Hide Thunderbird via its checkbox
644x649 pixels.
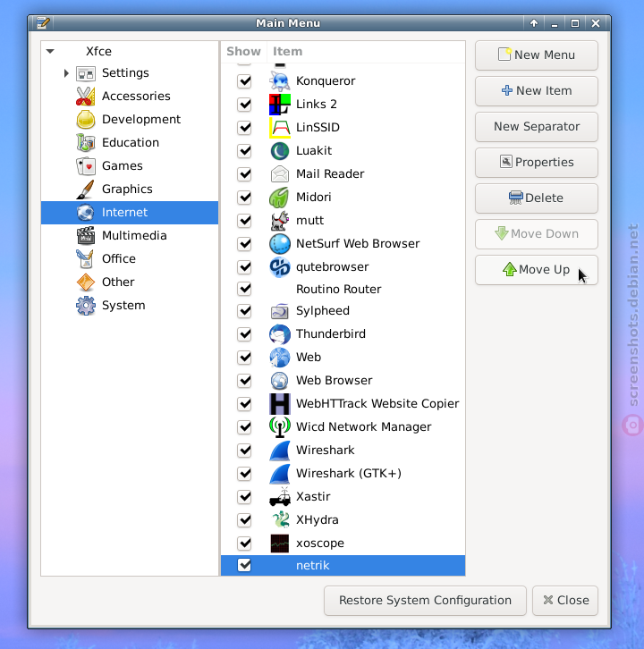click(x=244, y=334)
